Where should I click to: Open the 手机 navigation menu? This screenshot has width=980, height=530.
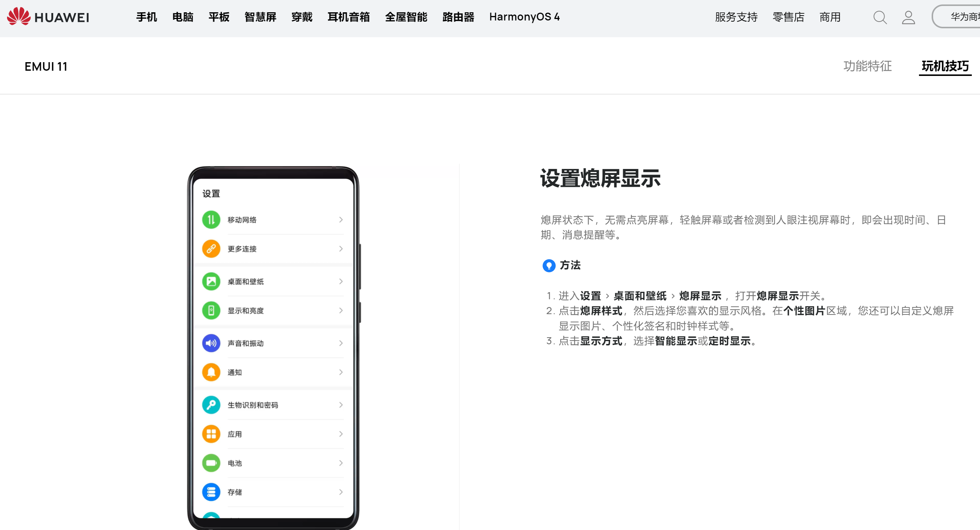[147, 17]
